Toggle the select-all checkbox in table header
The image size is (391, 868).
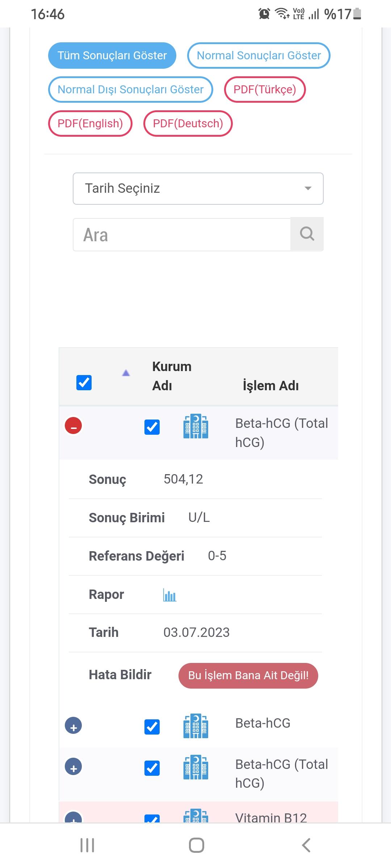click(x=84, y=383)
